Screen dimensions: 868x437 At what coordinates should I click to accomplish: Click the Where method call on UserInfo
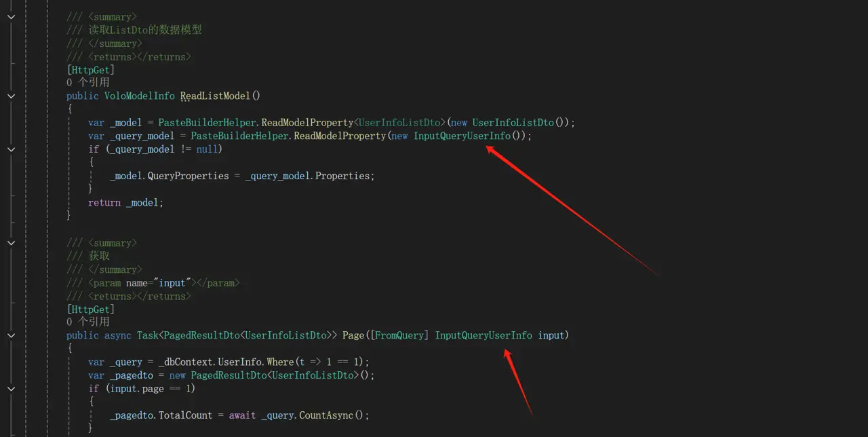point(280,362)
